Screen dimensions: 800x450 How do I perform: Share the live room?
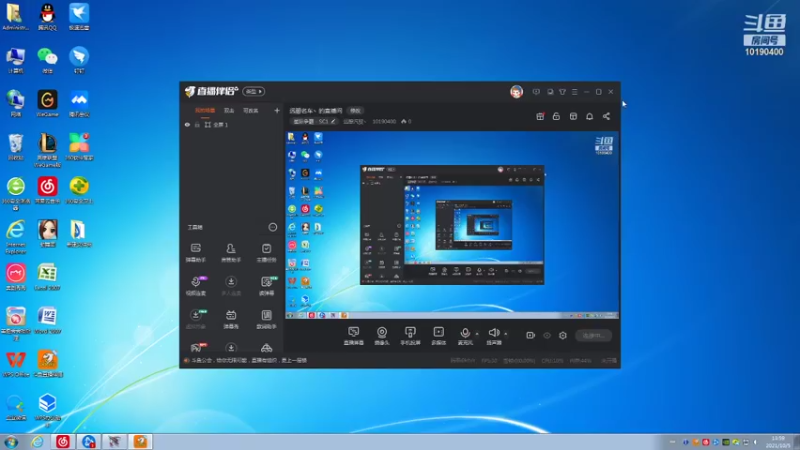(606, 116)
